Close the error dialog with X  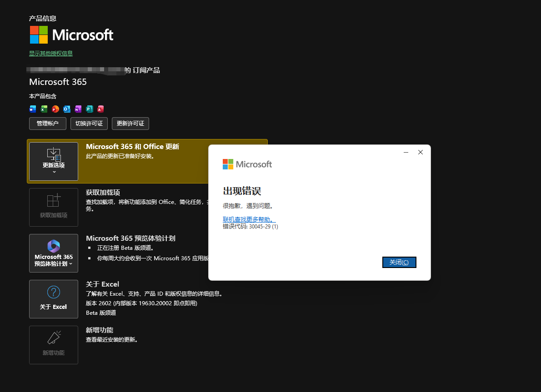coord(420,152)
